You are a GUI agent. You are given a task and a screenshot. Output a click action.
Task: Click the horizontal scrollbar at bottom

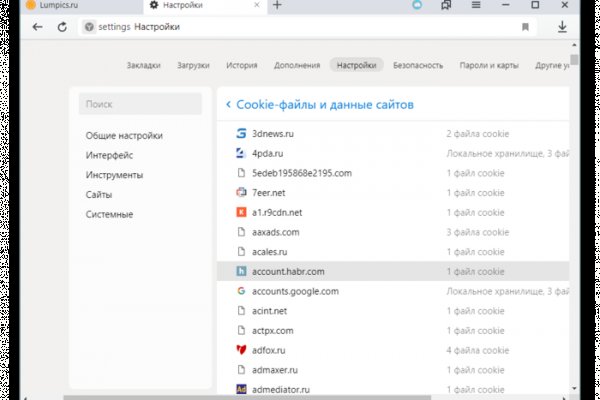point(300,396)
